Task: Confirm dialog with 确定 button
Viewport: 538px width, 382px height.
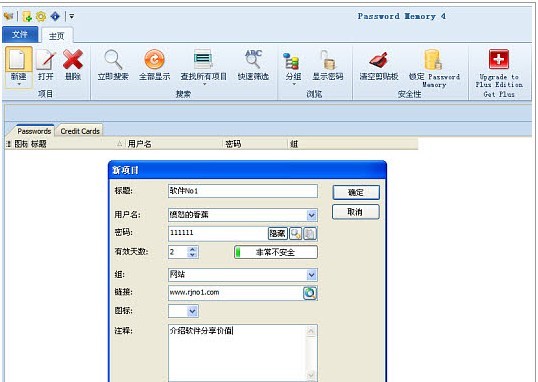Action: pyautogui.click(x=356, y=193)
